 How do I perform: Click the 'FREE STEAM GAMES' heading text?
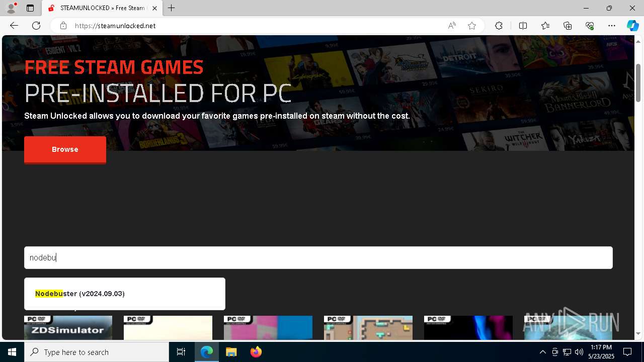coord(114,67)
